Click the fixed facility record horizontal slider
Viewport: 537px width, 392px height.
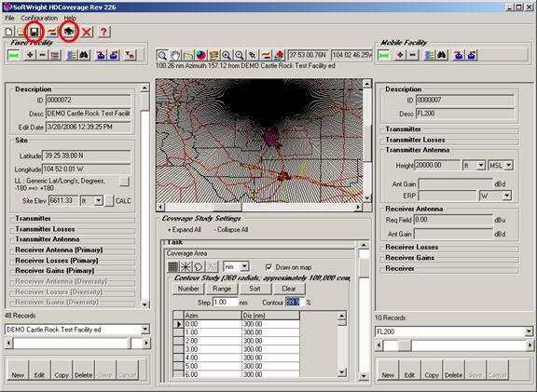click(x=77, y=343)
